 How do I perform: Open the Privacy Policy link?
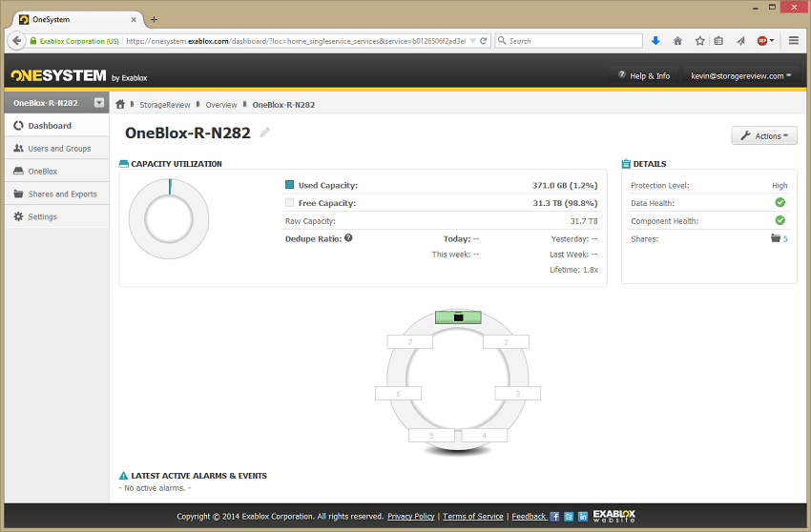pos(410,516)
